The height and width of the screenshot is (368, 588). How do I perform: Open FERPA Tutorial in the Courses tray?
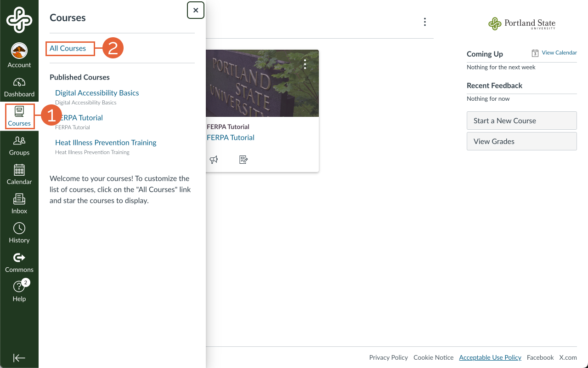coord(79,118)
